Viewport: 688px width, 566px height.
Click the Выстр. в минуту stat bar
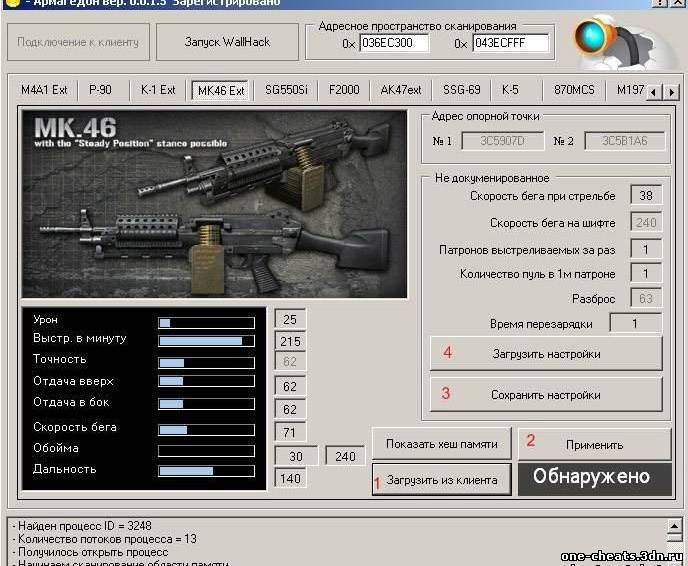click(206, 341)
